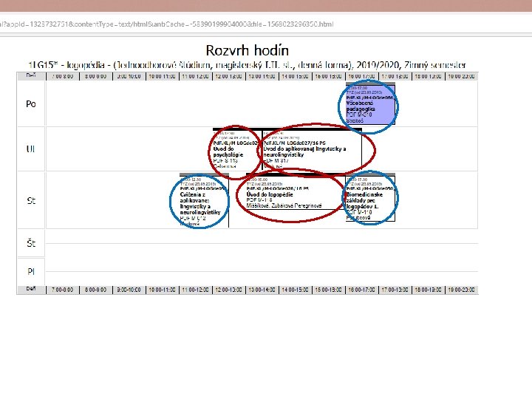The image size is (532, 399).
Task: Click '7:00-8:00' in the footer row
Action: click(x=62, y=290)
